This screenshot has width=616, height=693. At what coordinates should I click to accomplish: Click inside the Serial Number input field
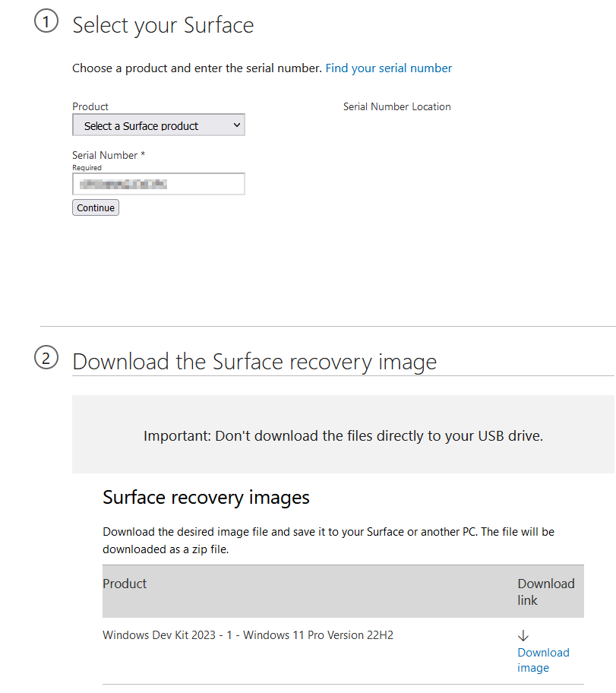[x=158, y=184]
